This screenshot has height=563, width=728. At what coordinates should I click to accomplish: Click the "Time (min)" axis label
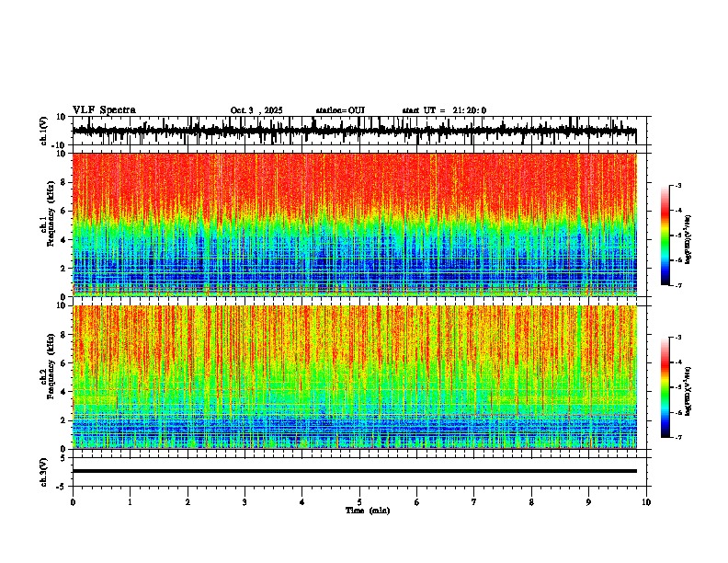368,511
